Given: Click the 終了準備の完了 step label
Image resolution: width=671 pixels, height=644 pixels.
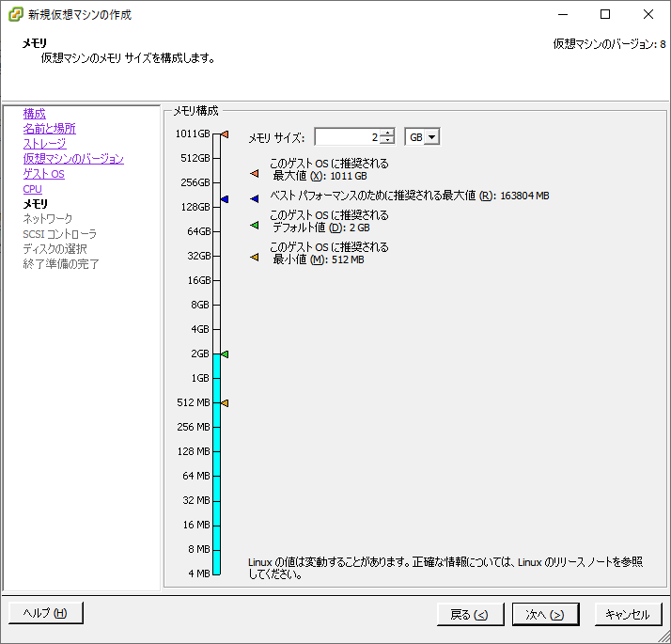Looking at the screenshot, I should (x=61, y=264).
